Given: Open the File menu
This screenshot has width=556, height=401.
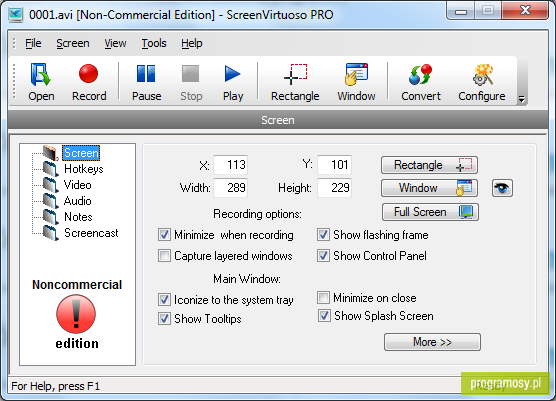Looking at the screenshot, I should click(33, 43).
